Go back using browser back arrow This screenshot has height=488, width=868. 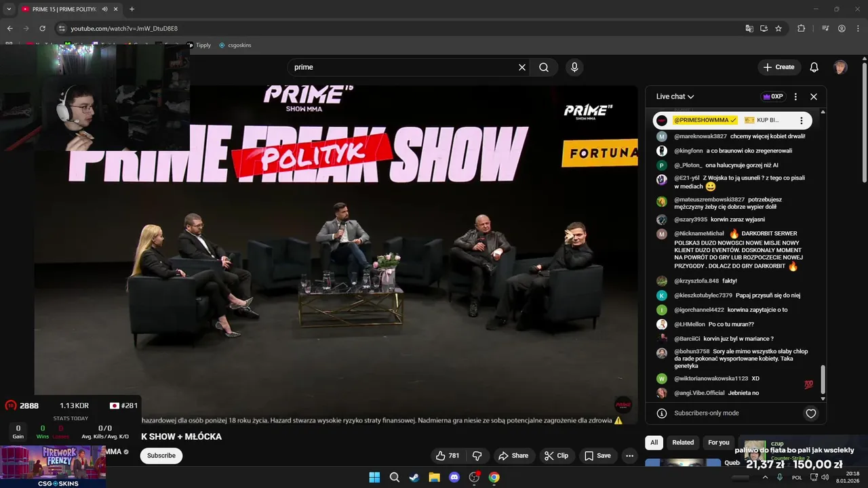tap(9, 28)
